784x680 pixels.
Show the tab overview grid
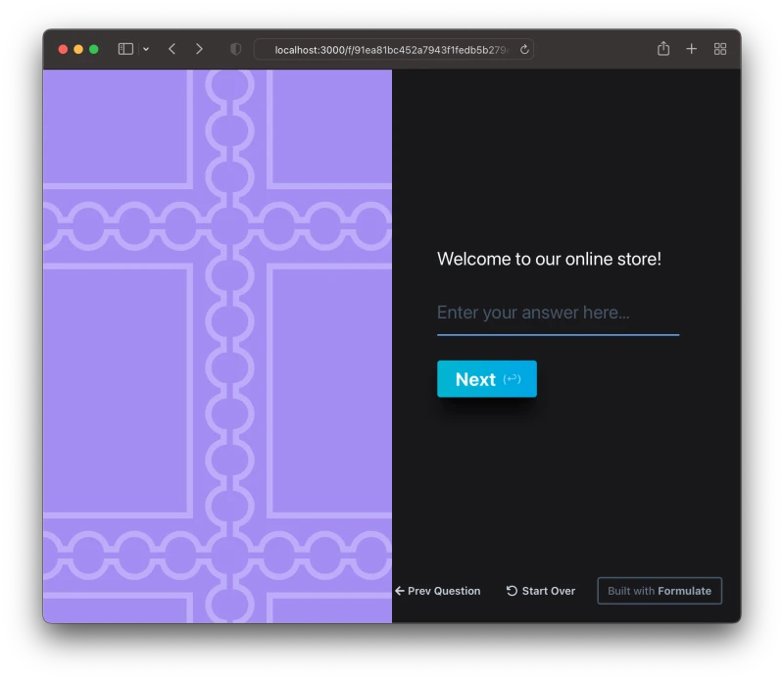pyautogui.click(x=720, y=49)
